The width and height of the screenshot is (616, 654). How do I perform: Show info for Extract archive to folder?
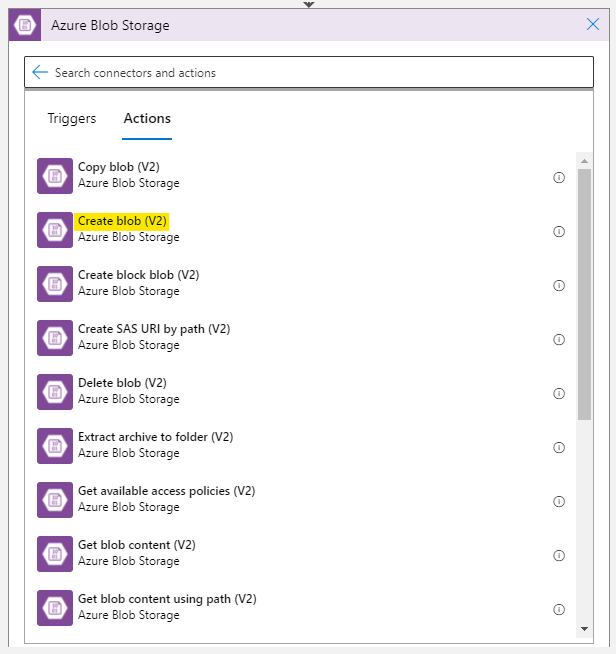coord(559,448)
